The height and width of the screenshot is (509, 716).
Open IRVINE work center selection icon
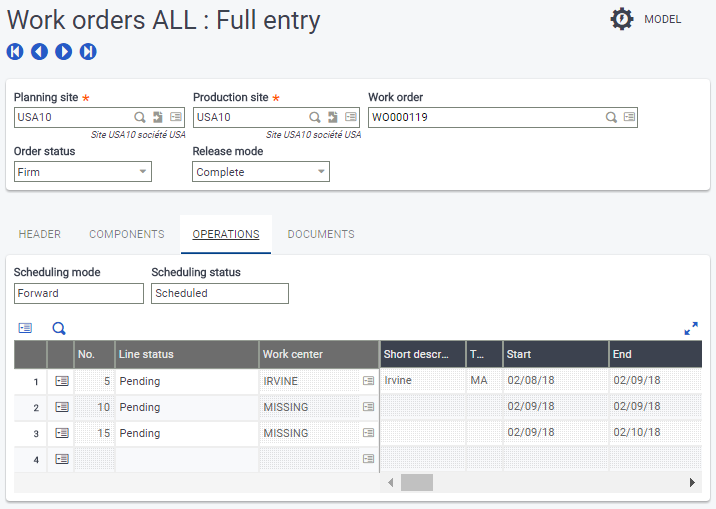(368, 381)
